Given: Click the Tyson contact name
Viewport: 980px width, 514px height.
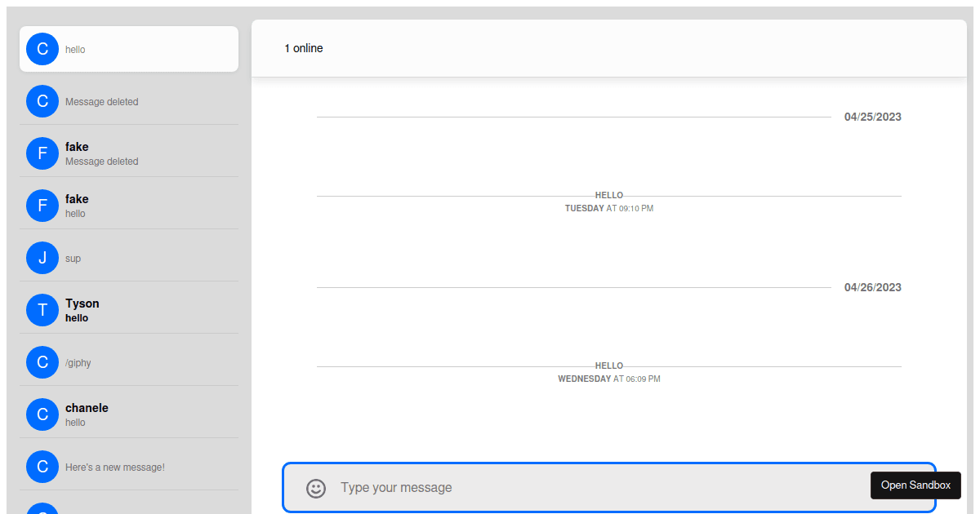Looking at the screenshot, I should [x=82, y=304].
